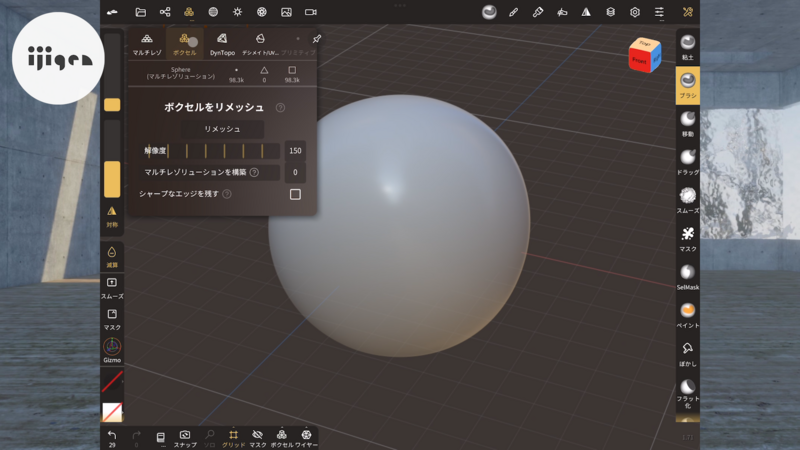Toggle the Gizmo button
800x450 pixels.
pos(112,350)
